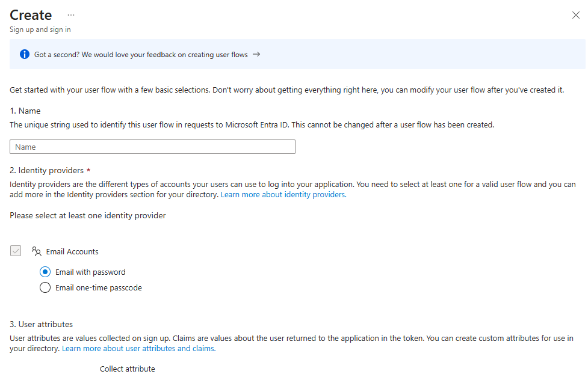Image resolution: width=588 pixels, height=374 pixels.
Task: Click the arrow icon after the feedback message
Action: click(256, 54)
